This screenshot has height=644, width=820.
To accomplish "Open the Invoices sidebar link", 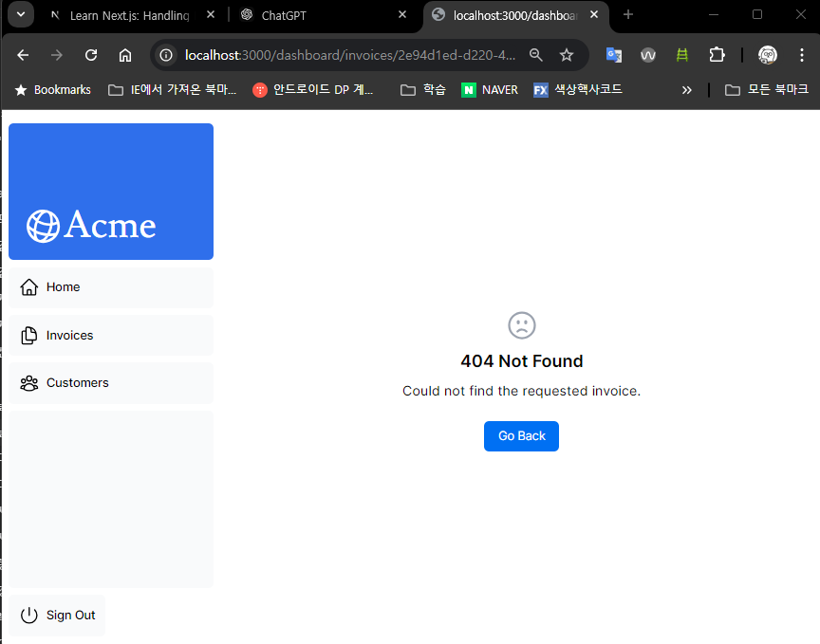I will click(x=111, y=335).
